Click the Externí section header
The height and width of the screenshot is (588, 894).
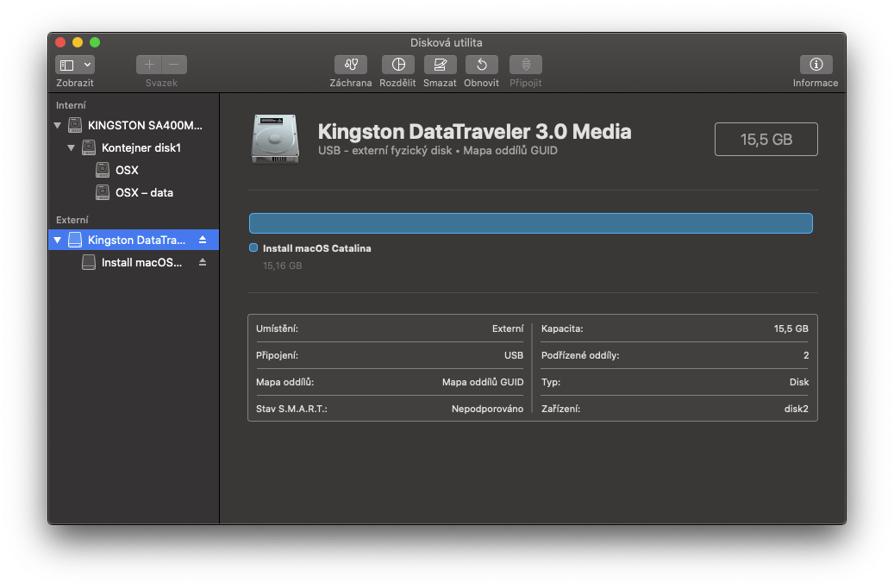click(72, 220)
